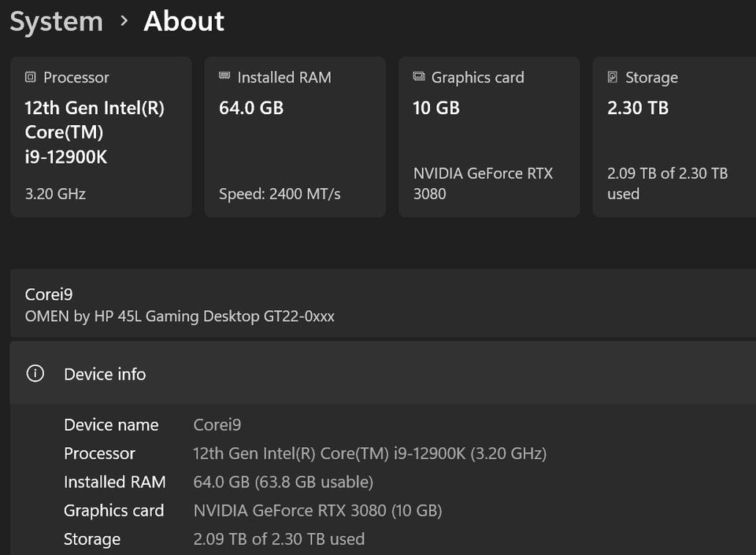The height and width of the screenshot is (555, 756).
Task: Select 'NVIDIA GeForce RTX 3080' card text
Action: point(483,183)
